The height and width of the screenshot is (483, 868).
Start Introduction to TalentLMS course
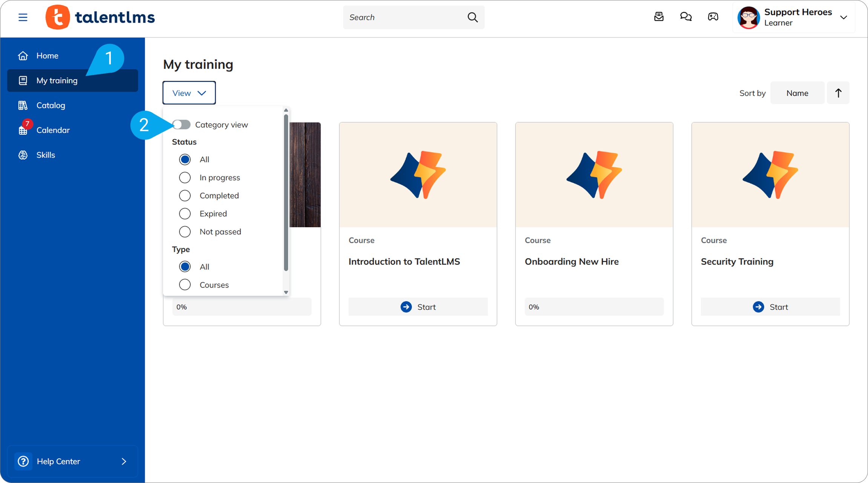point(418,307)
